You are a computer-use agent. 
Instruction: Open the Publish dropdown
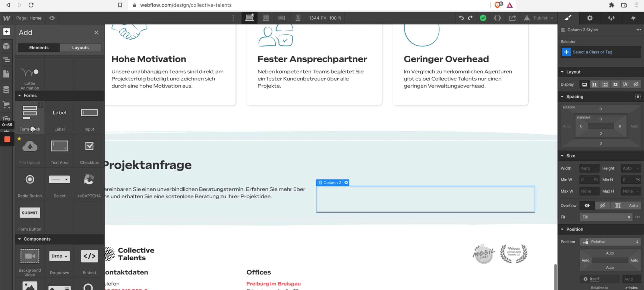click(539, 18)
